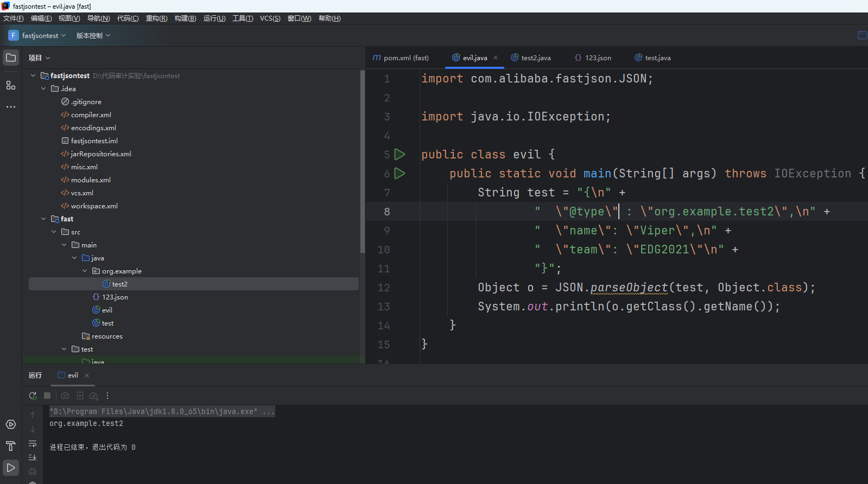Click the run gutter arrow beside the main method
Screen dimensions: 868x484
(x=400, y=174)
